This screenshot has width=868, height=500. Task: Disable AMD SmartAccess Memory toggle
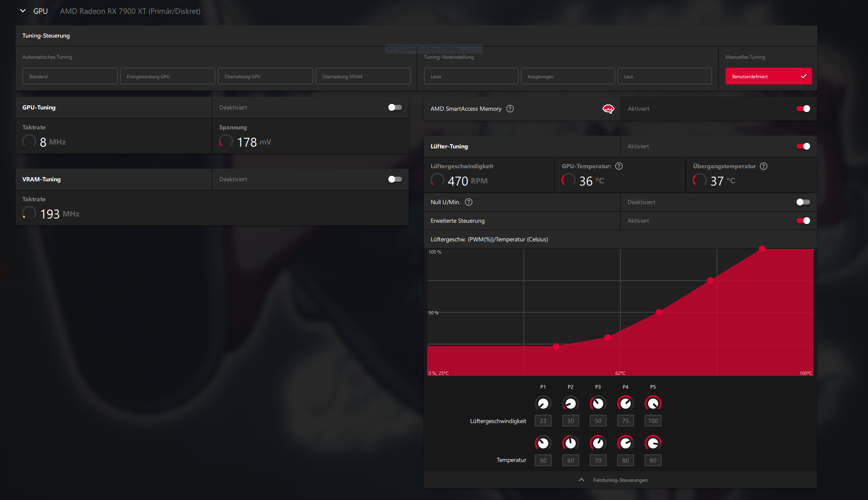point(803,109)
